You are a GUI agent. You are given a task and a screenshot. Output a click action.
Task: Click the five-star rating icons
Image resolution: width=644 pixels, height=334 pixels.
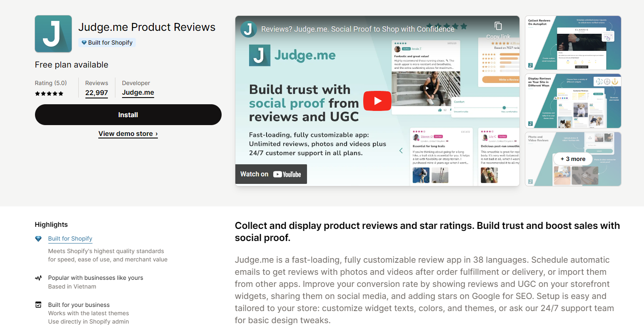49,93
